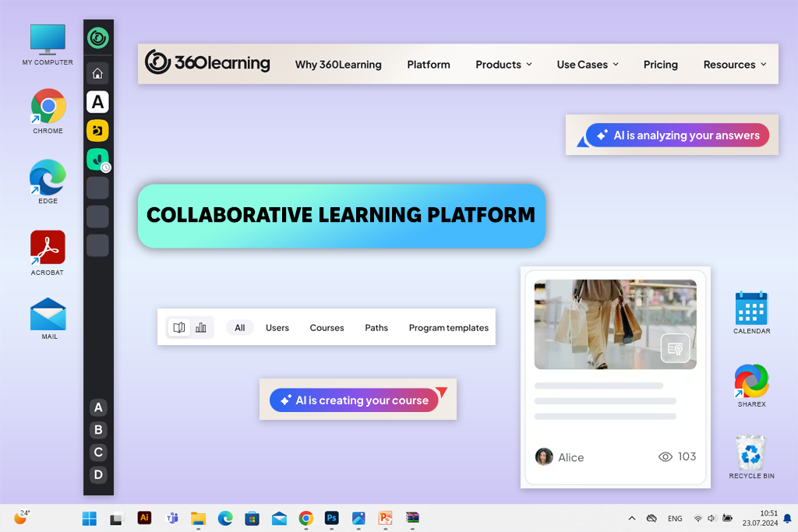
Task: Click the author name Alice
Action: (571, 457)
